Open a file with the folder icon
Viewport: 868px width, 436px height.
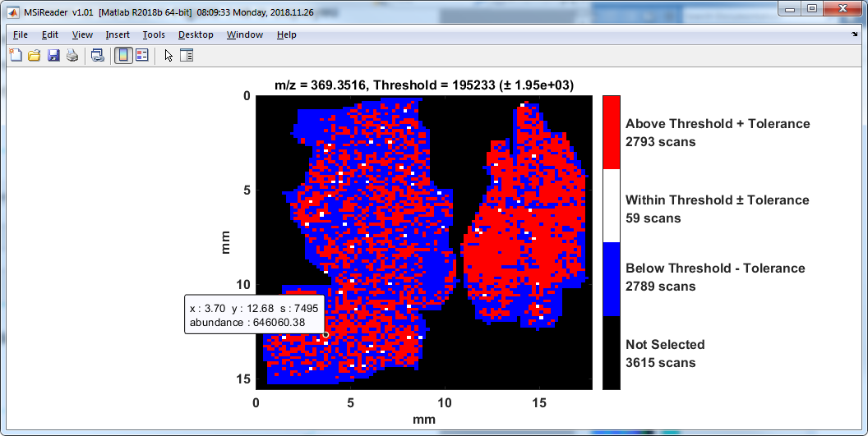pos(35,56)
